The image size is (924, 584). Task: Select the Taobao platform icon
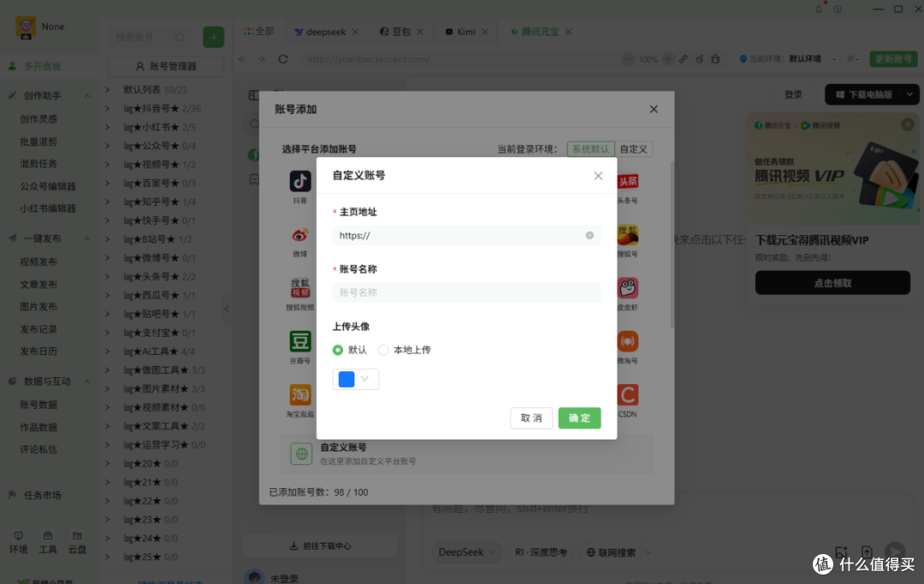(x=300, y=395)
